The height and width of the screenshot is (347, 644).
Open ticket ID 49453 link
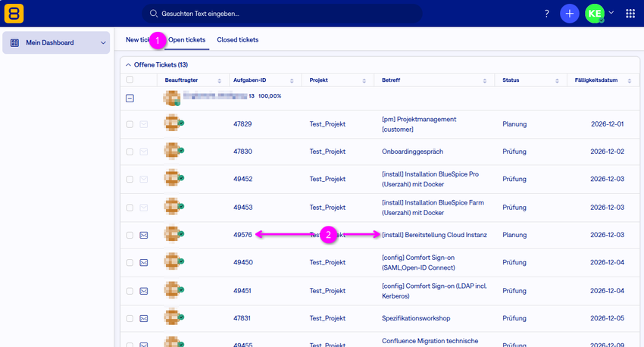coord(242,208)
